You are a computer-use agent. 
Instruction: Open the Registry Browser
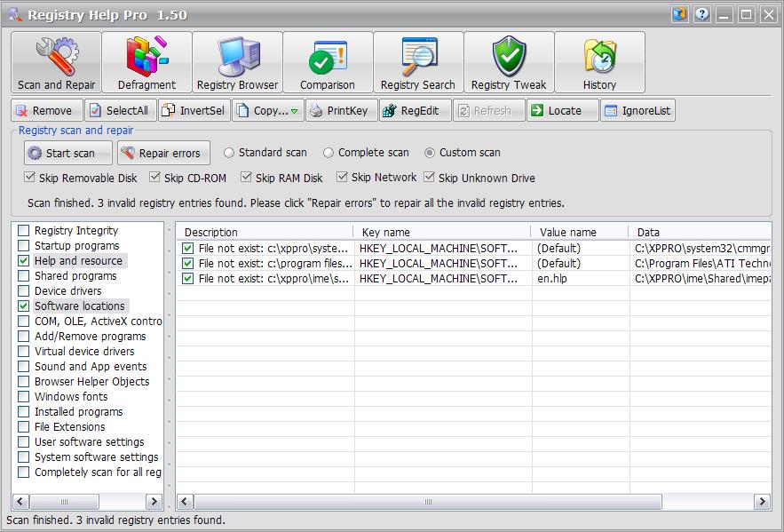pos(237,62)
